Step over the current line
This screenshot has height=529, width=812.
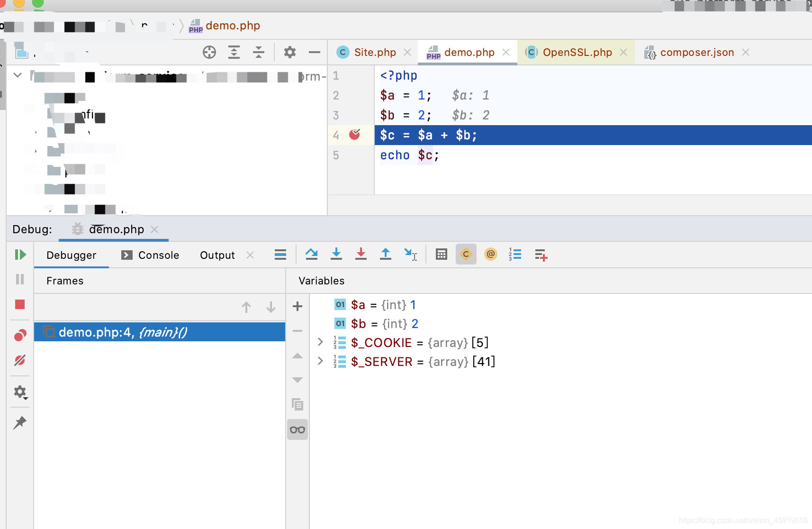click(x=312, y=255)
